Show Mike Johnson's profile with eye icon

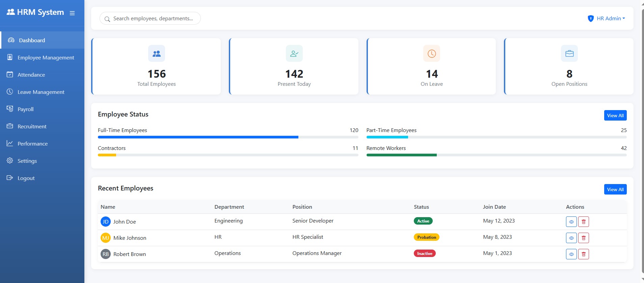click(571, 238)
